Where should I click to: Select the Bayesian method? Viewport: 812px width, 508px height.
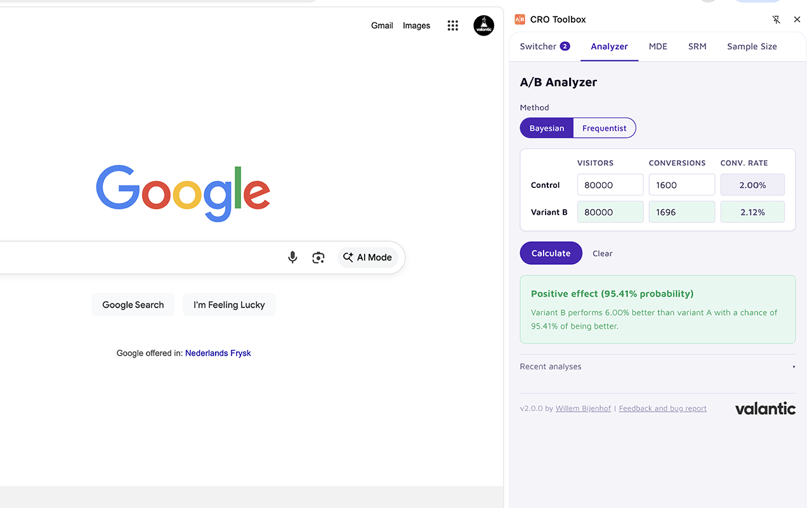547,128
